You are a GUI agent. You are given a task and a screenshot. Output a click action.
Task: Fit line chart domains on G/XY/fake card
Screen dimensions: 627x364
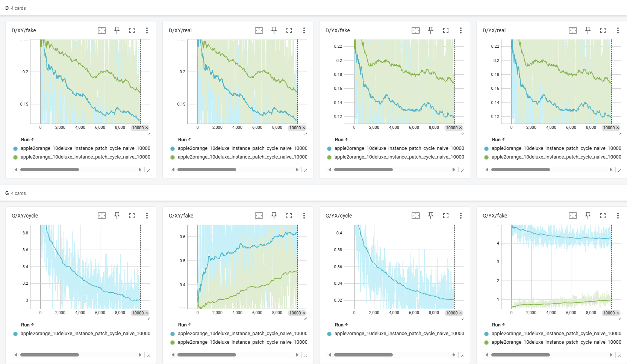coord(259,216)
